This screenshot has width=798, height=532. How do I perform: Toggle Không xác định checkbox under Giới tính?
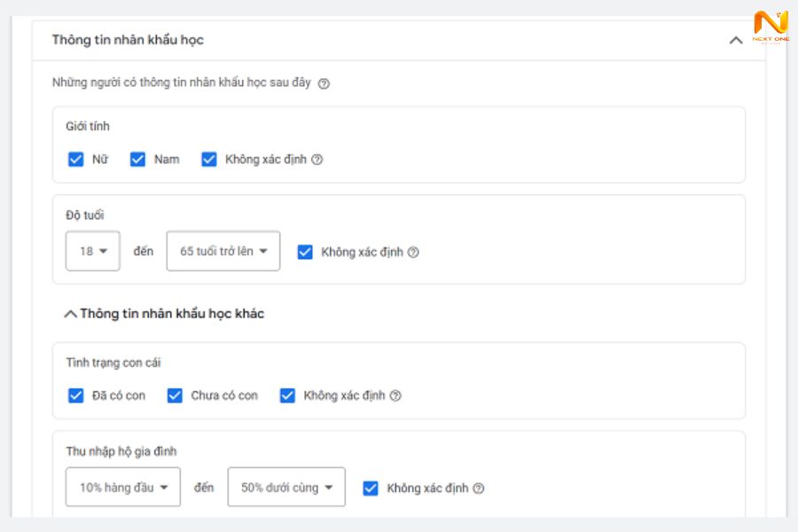click(x=209, y=160)
